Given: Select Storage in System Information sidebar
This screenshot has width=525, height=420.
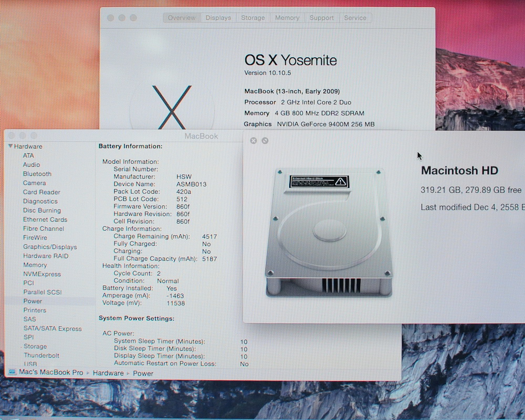Looking at the screenshot, I should click(x=35, y=346).
